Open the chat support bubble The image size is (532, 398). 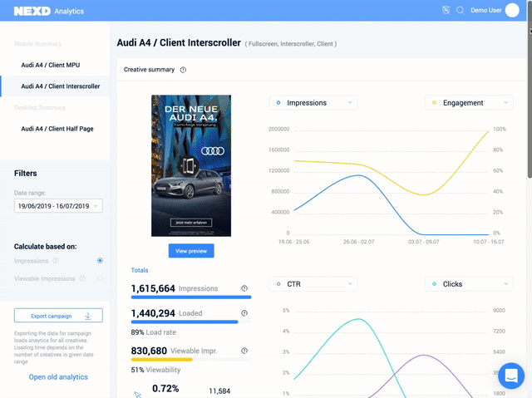tap(511, 376)
